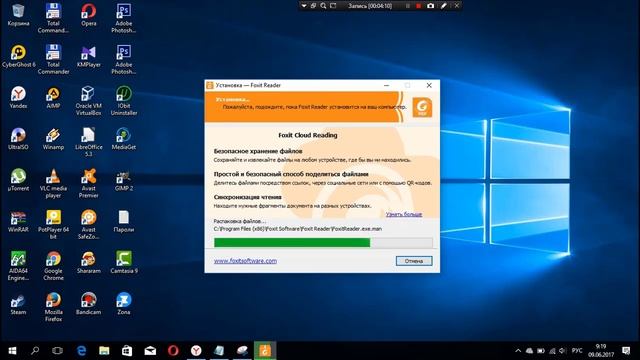The image size is (640, 360).
Task: Launch Opera from the taskbar
Action: click(x=173, y=351)
